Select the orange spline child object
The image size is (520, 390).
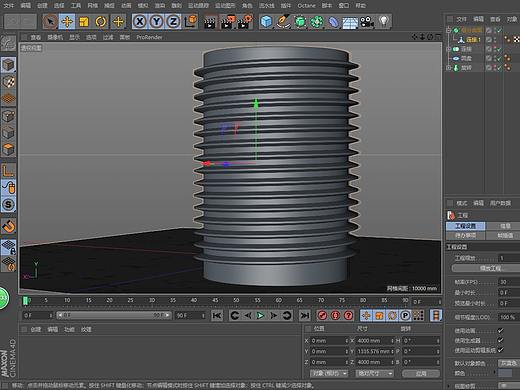click(473, 40)
